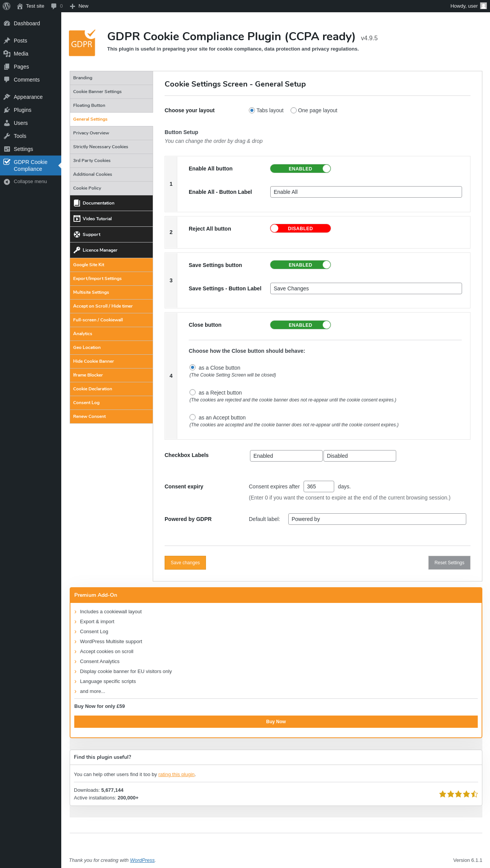Screen dimensions: 490x868
Task: Open the Test site home icon
Action: [20, 6]
